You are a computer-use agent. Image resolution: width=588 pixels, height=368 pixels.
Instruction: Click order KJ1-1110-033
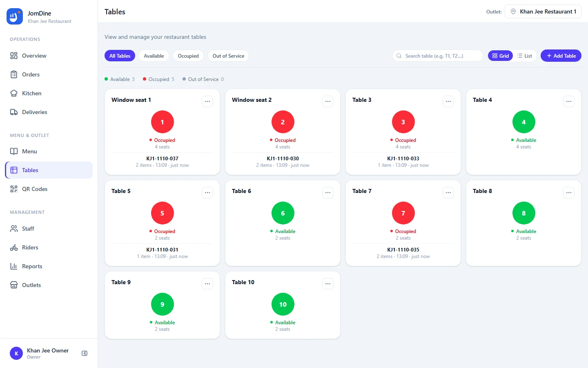[x=403, y=158]
